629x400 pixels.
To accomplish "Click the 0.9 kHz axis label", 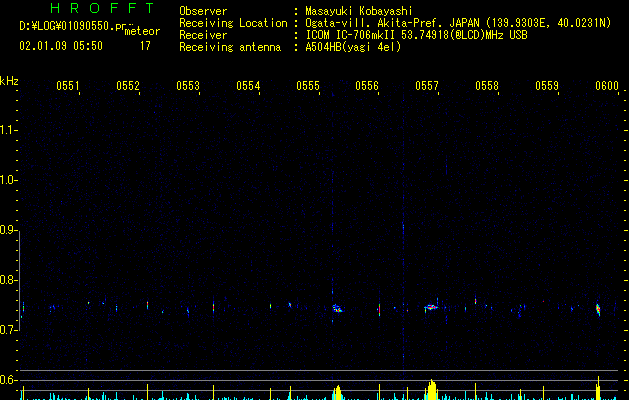I will (x=8, y=230).
